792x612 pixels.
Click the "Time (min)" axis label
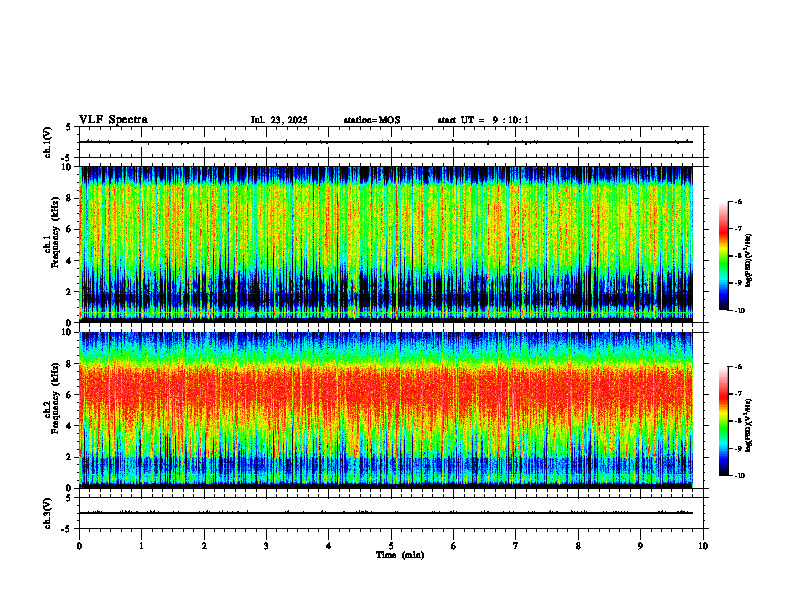[400, 555]
